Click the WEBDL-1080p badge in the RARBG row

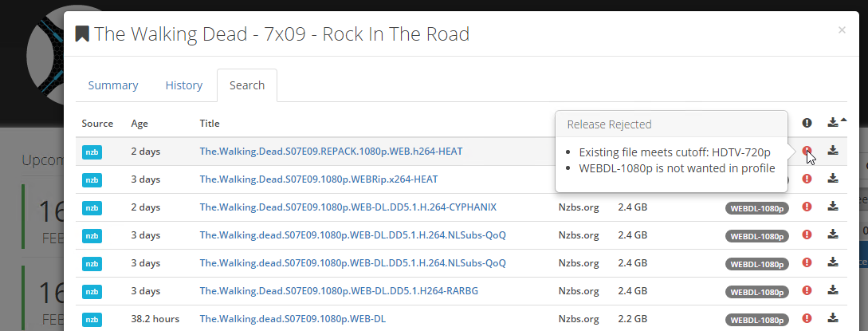pyautogui.click(x=756, y=292)
